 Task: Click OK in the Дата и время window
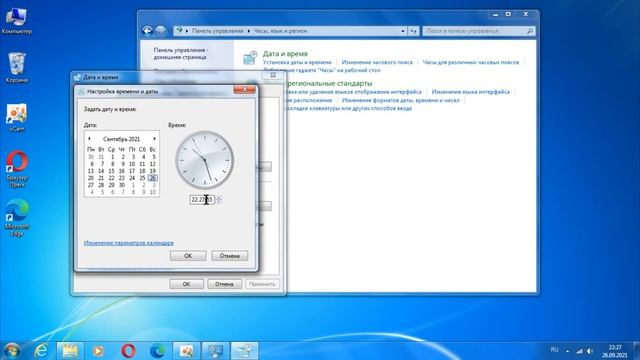coord(187,284)
